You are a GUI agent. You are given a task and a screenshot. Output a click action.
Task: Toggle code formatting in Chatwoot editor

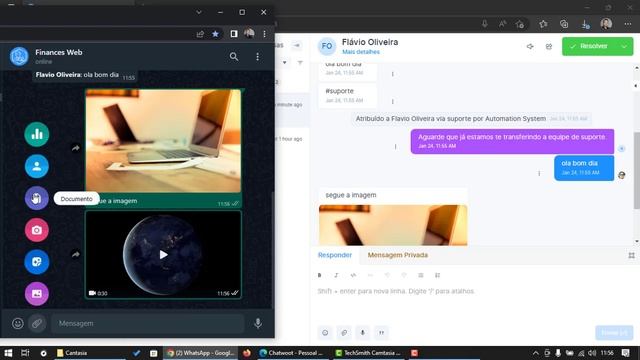click(x=353, y=275)
